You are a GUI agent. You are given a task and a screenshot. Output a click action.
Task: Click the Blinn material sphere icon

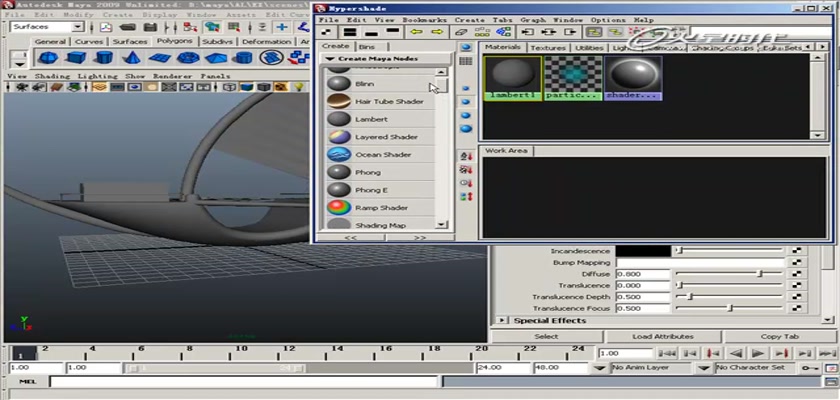coord(339,84)
